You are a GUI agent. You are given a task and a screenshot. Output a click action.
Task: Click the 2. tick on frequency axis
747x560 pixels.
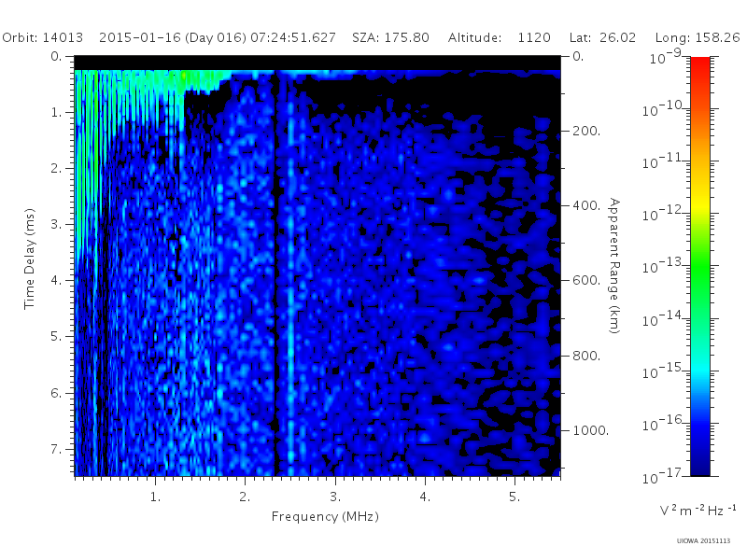245,497
